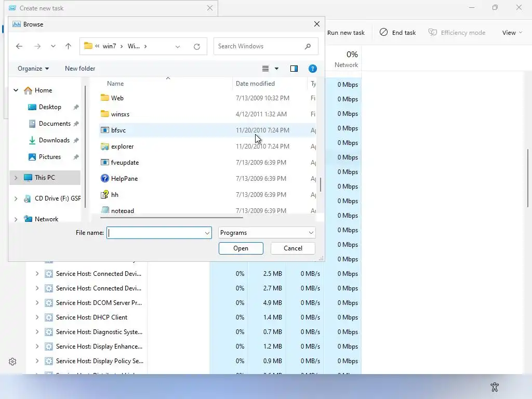Select the winsxs date 4/12/2011 1:32 AM
The height and width of the screenshot is (399, 532).
pos(261,114)
